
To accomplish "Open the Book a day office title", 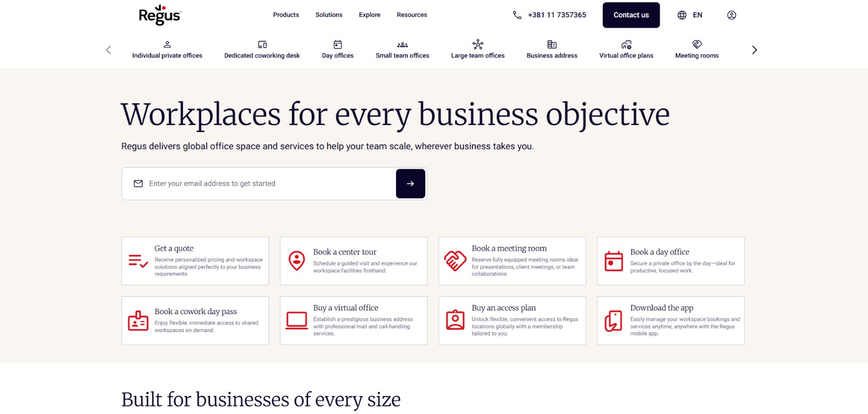I will coord(660,252).
